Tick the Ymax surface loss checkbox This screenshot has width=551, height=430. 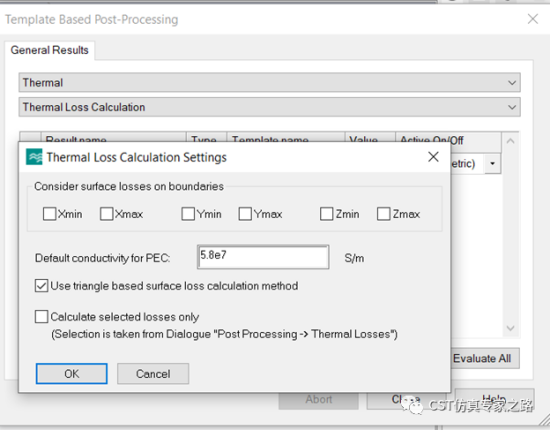tap(245, 214)
